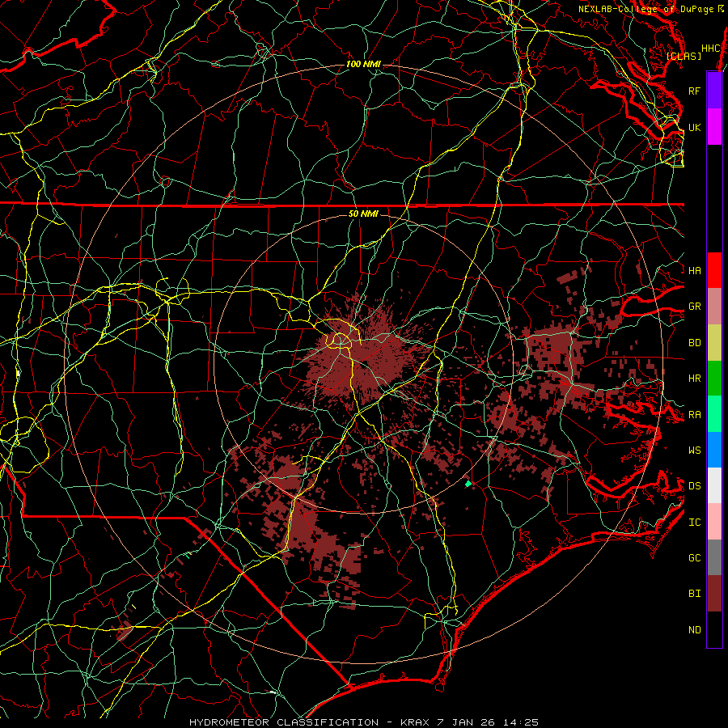Image resolution: width=728 pixels, height=728 pixels.
Task: Click the DS white legend swatch
Action: (714, 485)
